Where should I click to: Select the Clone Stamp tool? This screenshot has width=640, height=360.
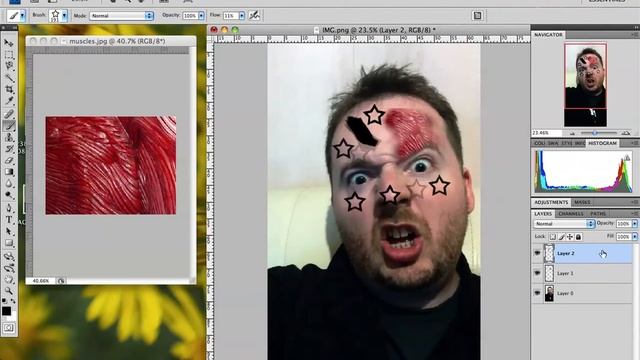click(9, 138)
